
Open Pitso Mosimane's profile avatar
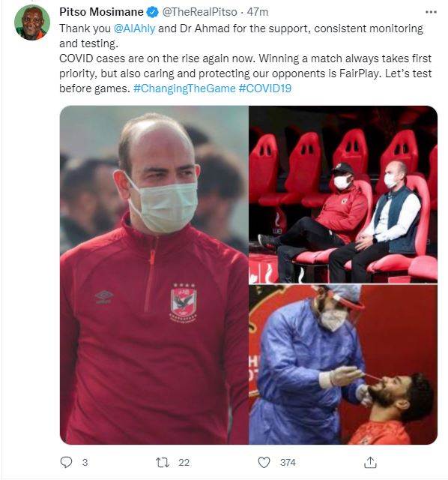[31, 22]
